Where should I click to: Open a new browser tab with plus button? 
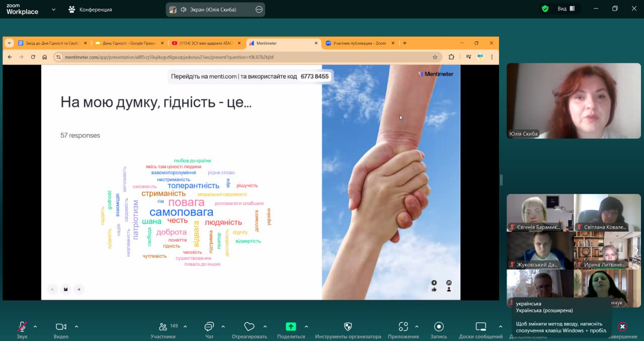(x=405, y=43)
